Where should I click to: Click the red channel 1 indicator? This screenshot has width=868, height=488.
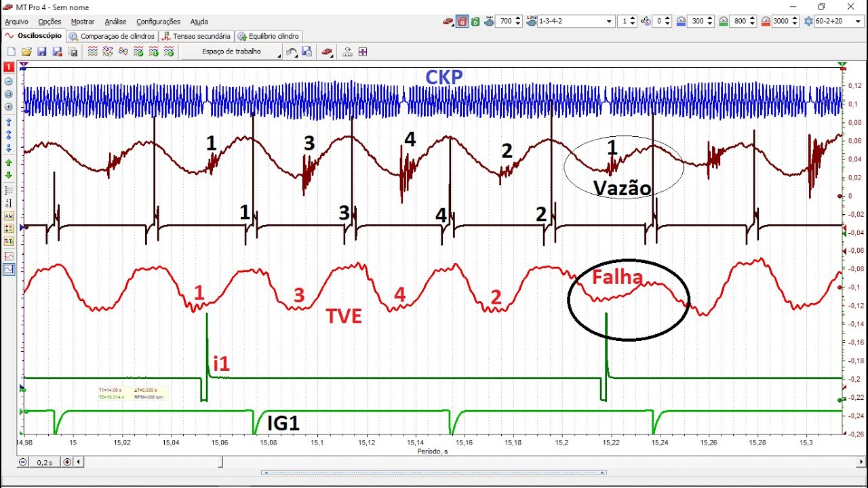9,67
